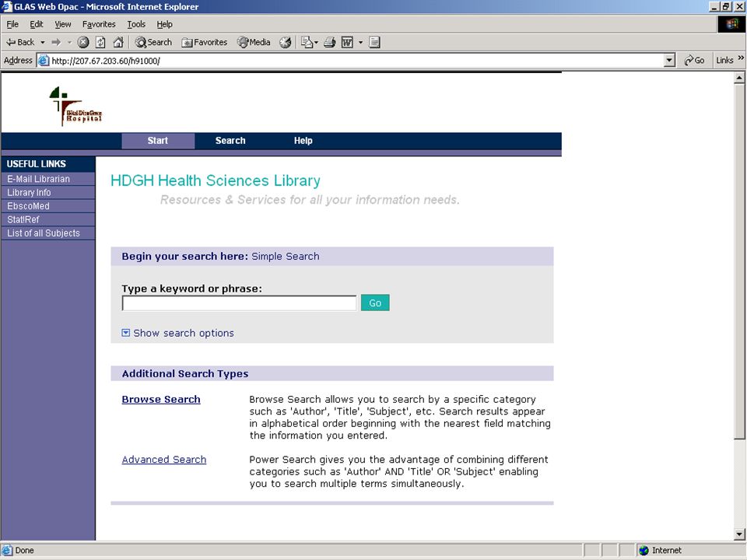The width and height of the screenshot is (747, 560).
Task: Click the scrollbar down arrow
Action: 739,534
